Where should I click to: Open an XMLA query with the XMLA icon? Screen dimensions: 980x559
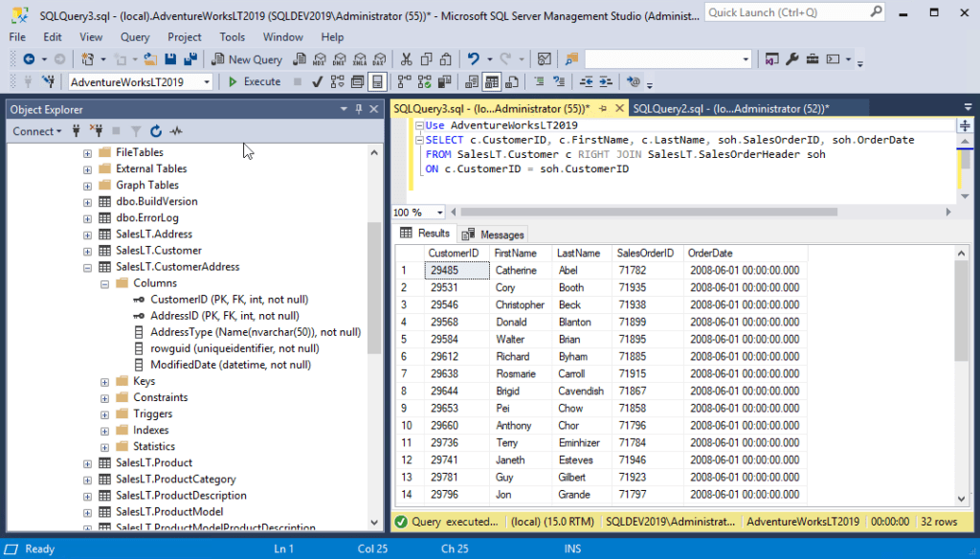click(360, 59)
